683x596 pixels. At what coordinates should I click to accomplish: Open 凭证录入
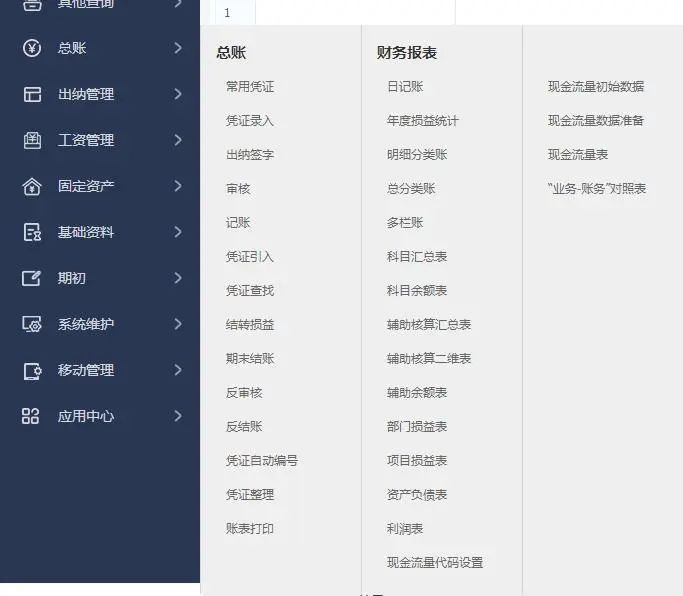(250, 121)
